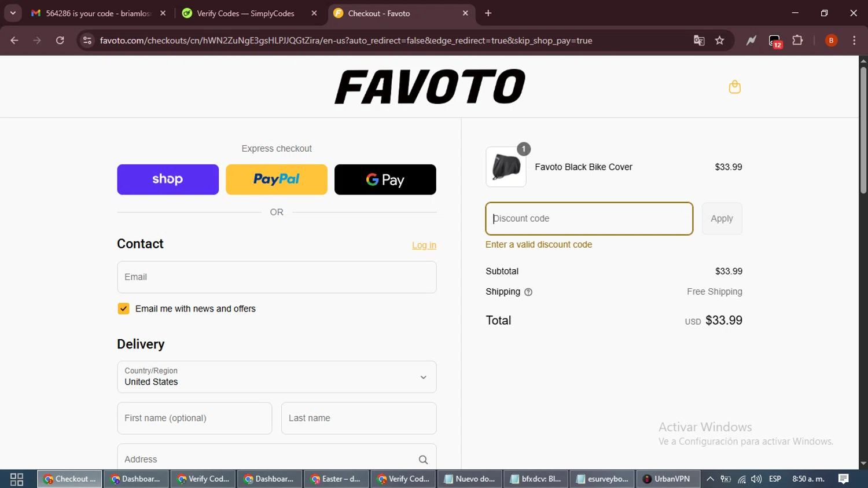This screenshot has height=488, width=868.
Task: Close the Verify Codes SimplyCodes tab
Action: (314, 13)
